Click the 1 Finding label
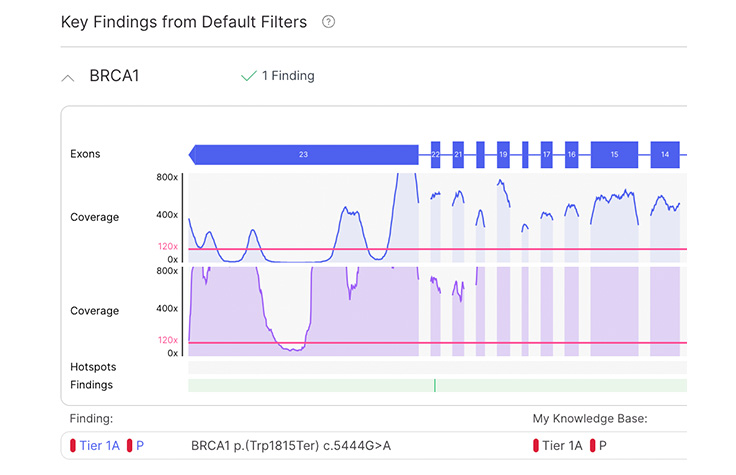 288,76
